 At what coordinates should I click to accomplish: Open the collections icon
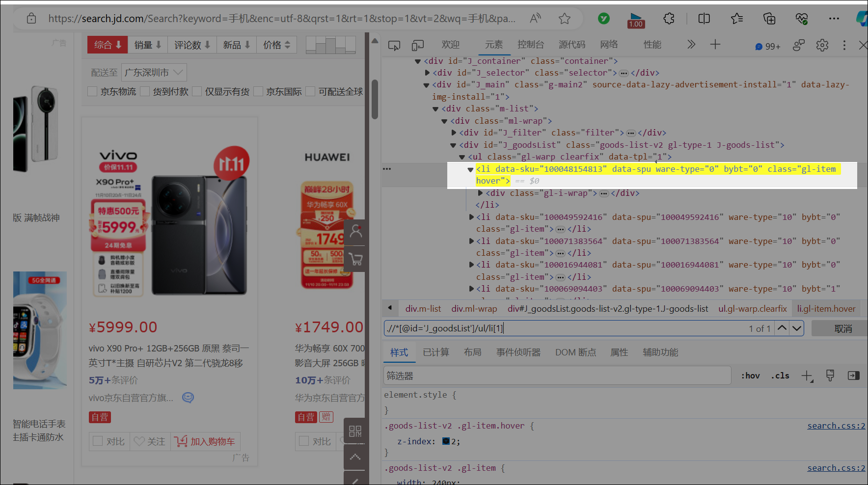(769, 19)
